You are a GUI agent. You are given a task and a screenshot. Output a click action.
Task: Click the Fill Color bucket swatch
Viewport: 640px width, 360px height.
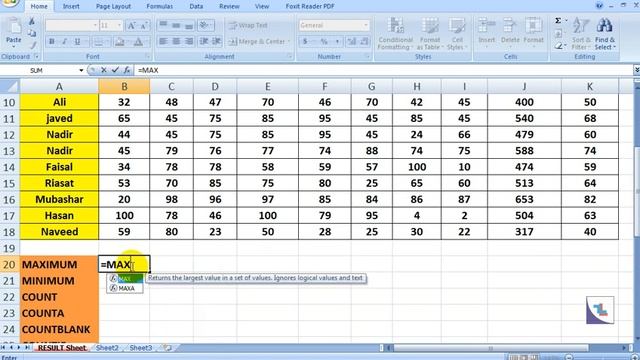tap(119, 42)
